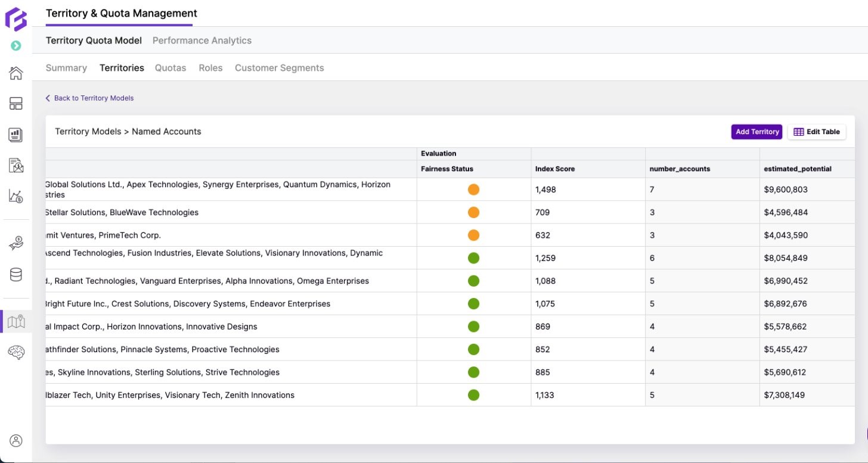
Task: Open the dashboard layout icon in sidebar
Action: [x=16, y=104]
